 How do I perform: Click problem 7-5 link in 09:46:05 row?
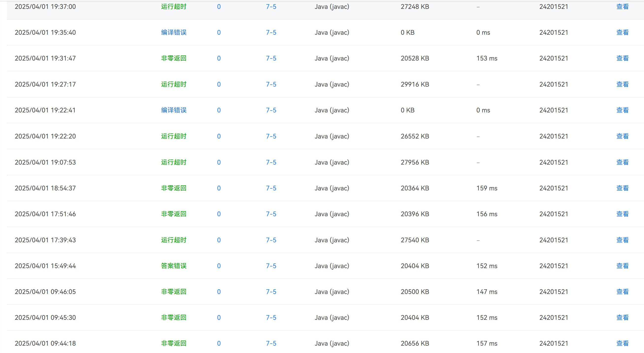pyautogui.click(x=271, y=292)
